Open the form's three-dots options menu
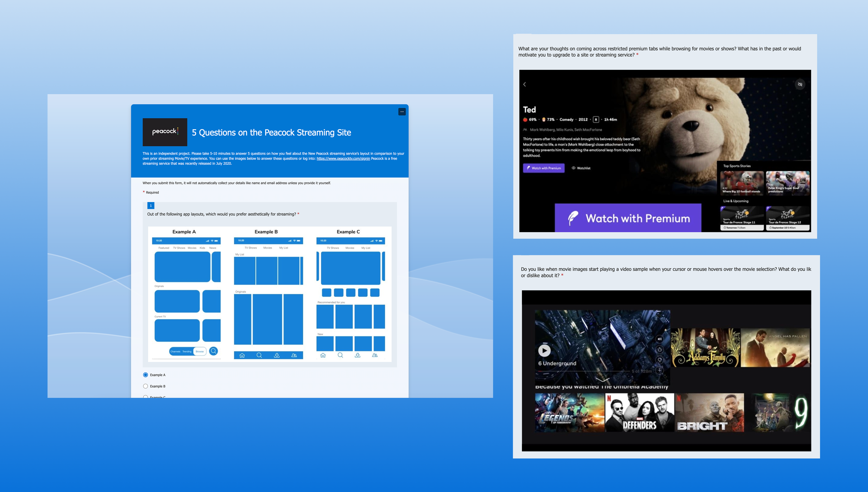The image size is (868, 492). (402, 111)
